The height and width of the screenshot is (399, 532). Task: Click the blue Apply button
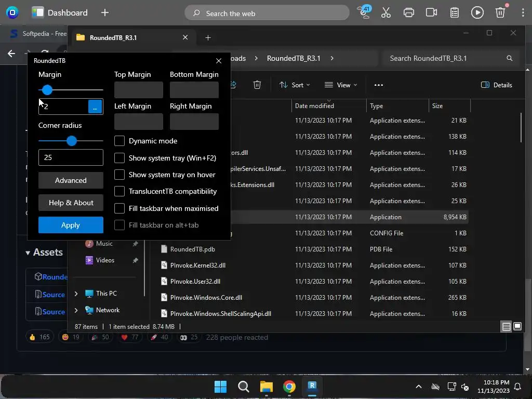pyautogui.click(x=71, y=225)
